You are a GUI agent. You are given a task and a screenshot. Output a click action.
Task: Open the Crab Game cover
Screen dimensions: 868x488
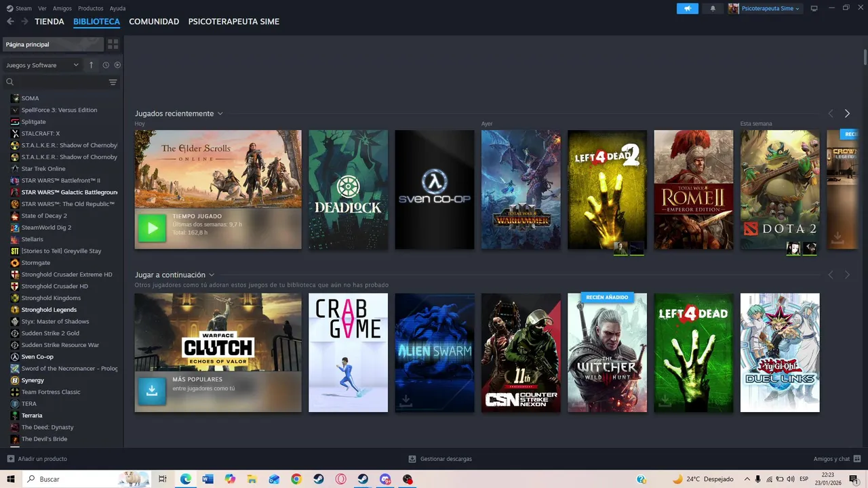coord(348,352)
